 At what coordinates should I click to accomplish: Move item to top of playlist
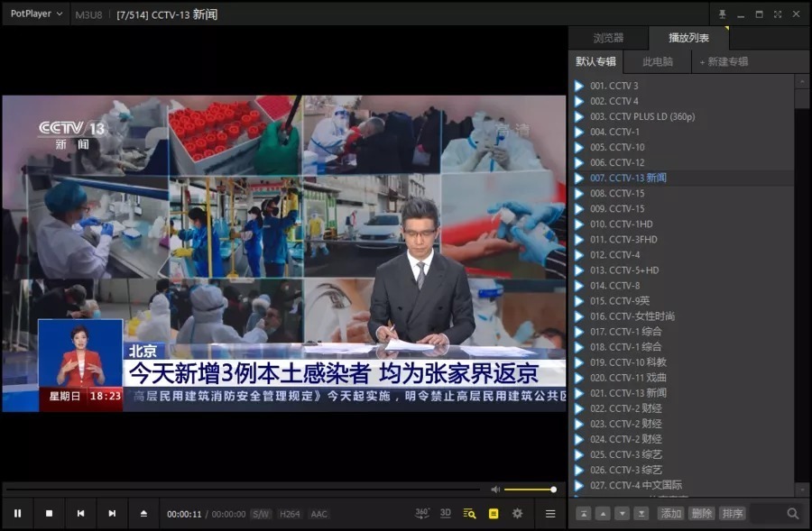[584, 513]
